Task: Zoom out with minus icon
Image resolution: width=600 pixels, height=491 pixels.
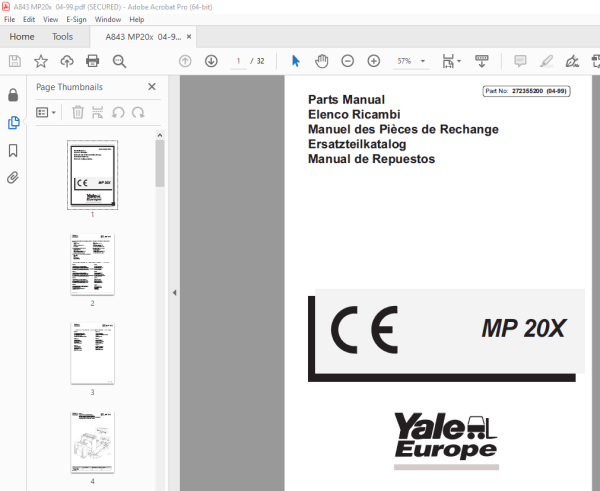Action: tap(347, 61)
